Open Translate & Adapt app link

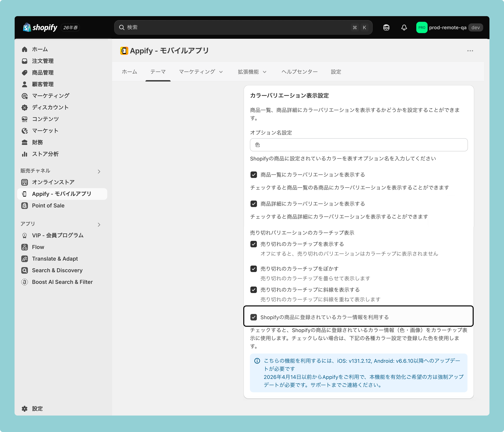[x=55, y=259]
